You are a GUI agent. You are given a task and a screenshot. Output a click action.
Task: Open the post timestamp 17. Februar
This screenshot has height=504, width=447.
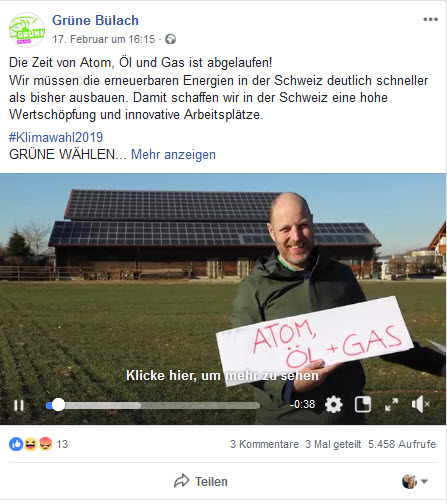coord(104,39)
